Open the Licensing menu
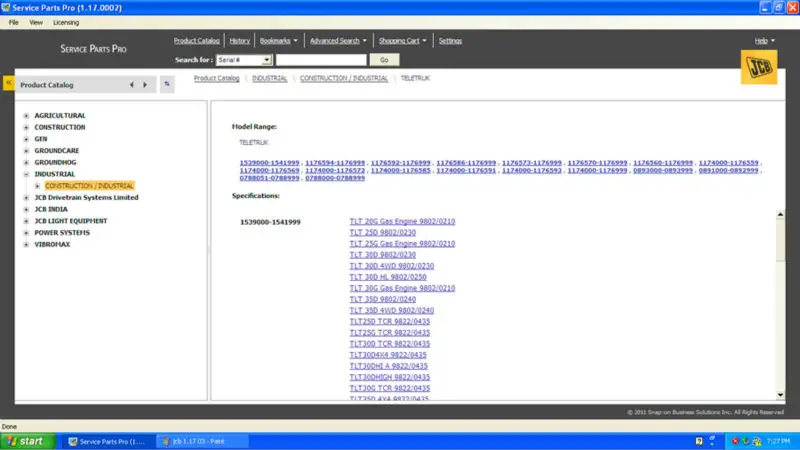This screenshot has width=800, height=450. [x=66, y=22]
